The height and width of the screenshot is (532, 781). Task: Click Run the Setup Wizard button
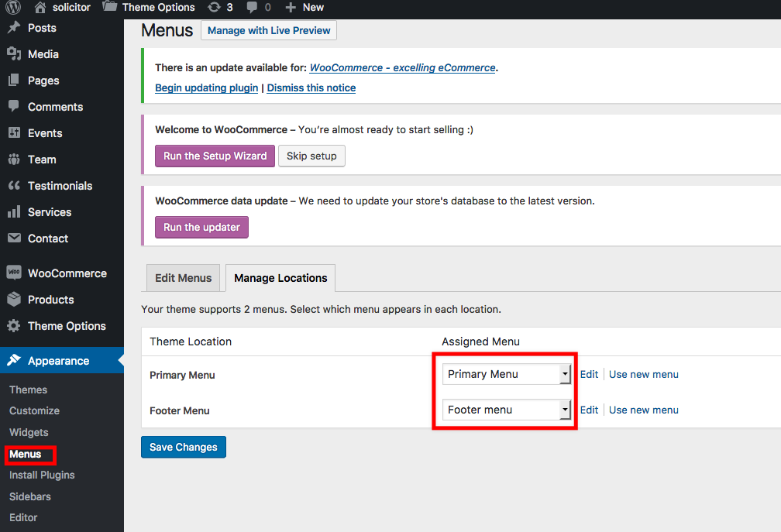coord(215,156)
